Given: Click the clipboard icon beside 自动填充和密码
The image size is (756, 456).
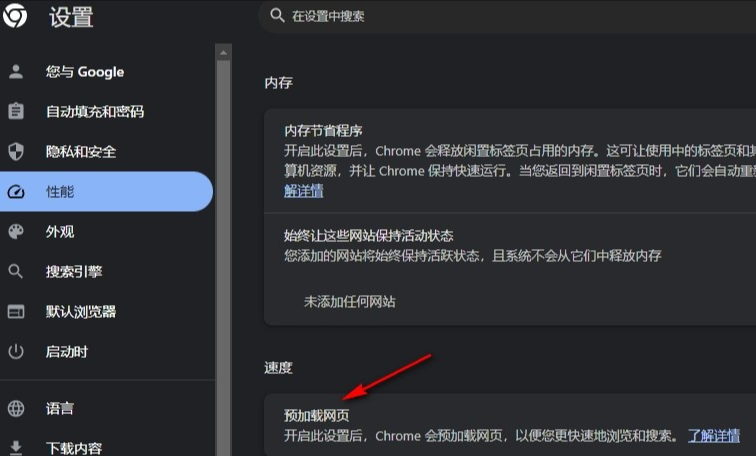Looking at the screenshot, I should pyautogui.click(x=16, y=111).
